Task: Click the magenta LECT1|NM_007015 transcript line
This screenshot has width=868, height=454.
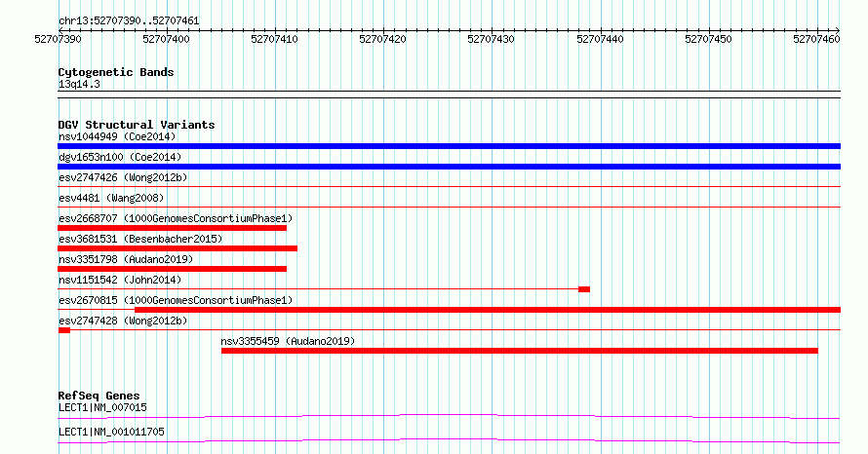Action: click(x=449, y=416)
